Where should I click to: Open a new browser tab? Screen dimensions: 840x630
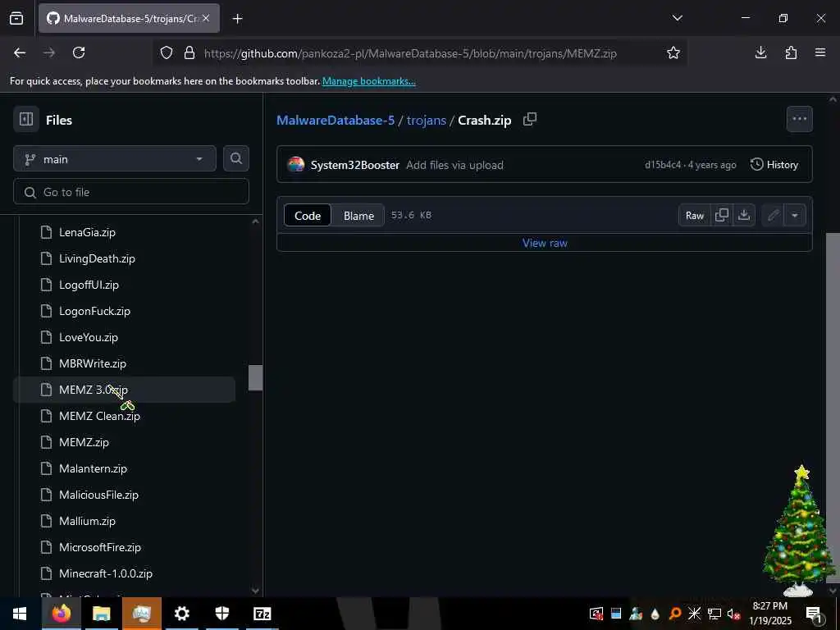point(237,19)
